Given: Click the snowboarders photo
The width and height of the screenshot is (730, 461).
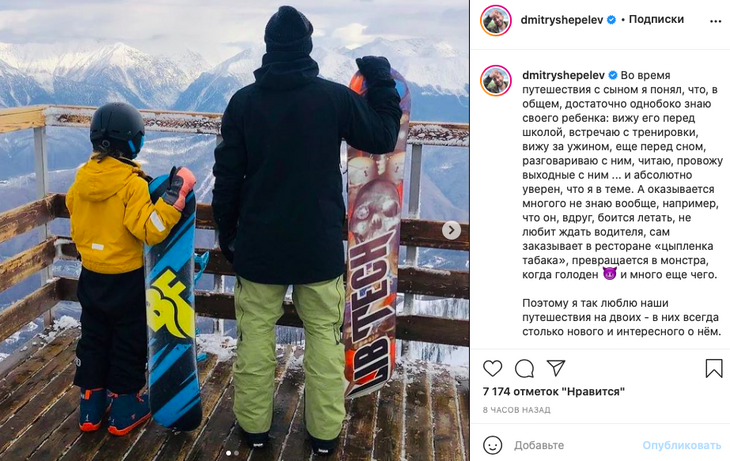Looking at the screenshot, I should [x=235, y=230].
